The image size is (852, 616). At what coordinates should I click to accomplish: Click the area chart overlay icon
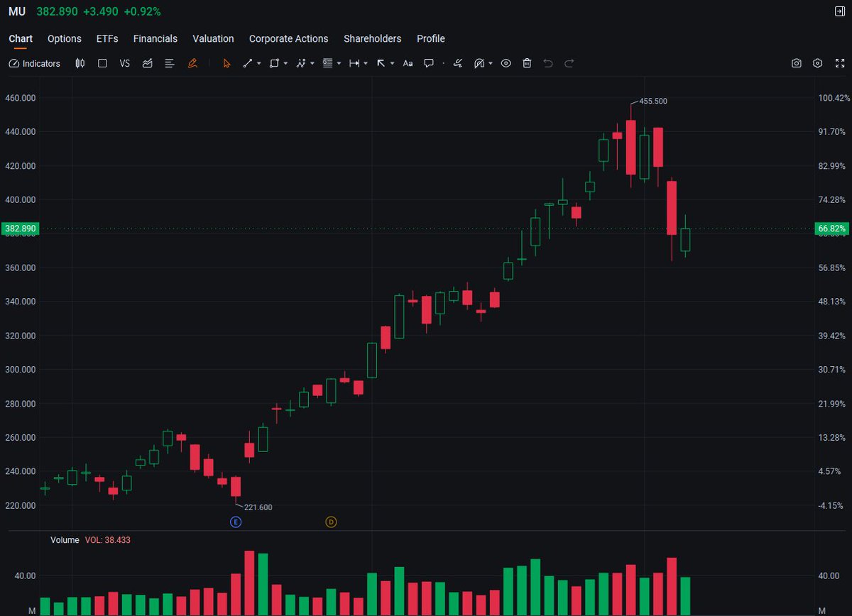pos(147,63)
